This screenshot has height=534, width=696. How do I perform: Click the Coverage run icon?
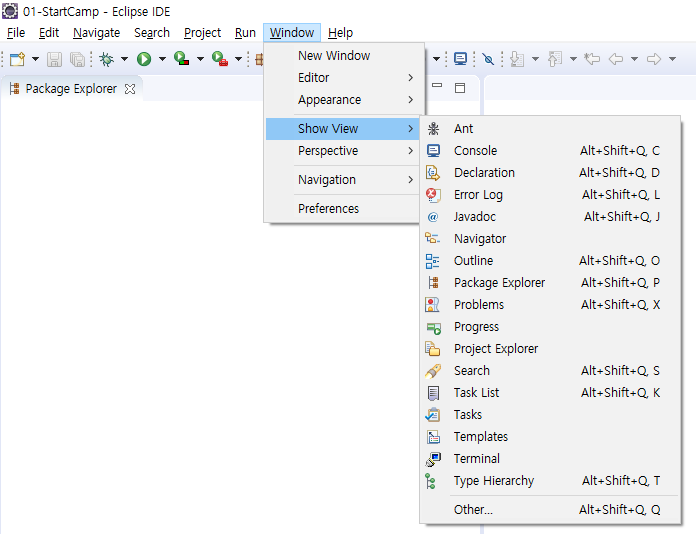(182, 59)
